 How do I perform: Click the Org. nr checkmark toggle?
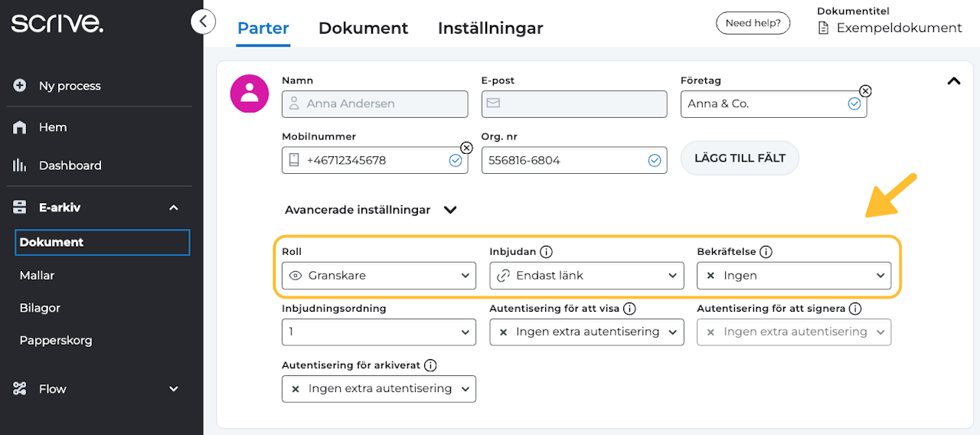point(655,160)
